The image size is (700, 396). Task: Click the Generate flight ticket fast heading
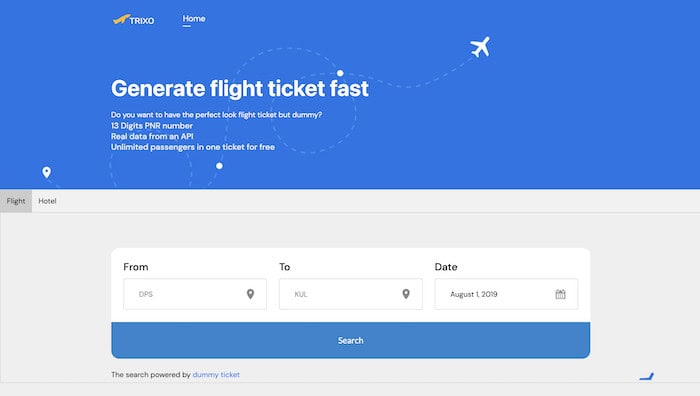[240, 88]
